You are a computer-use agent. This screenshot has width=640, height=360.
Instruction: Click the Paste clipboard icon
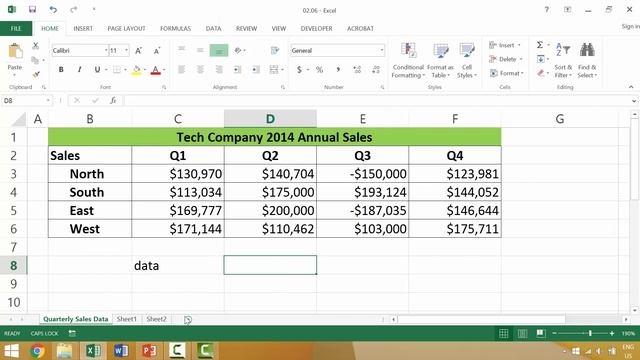[15, 52]
